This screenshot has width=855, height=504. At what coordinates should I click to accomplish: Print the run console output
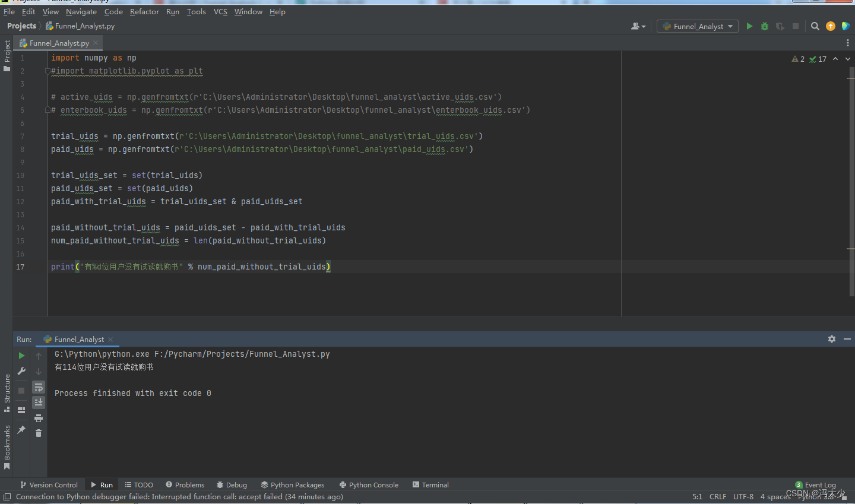coord(39,418)
